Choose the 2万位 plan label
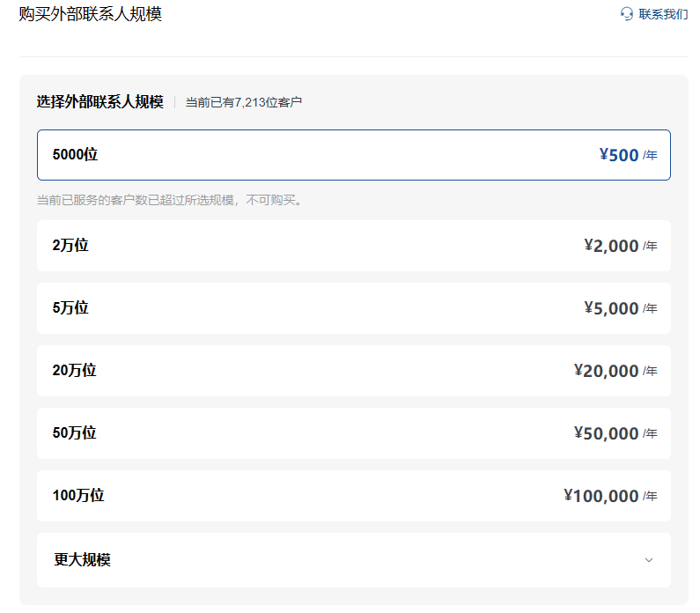The width and height of the screenshot is (700, 613). tap(70, 246)
